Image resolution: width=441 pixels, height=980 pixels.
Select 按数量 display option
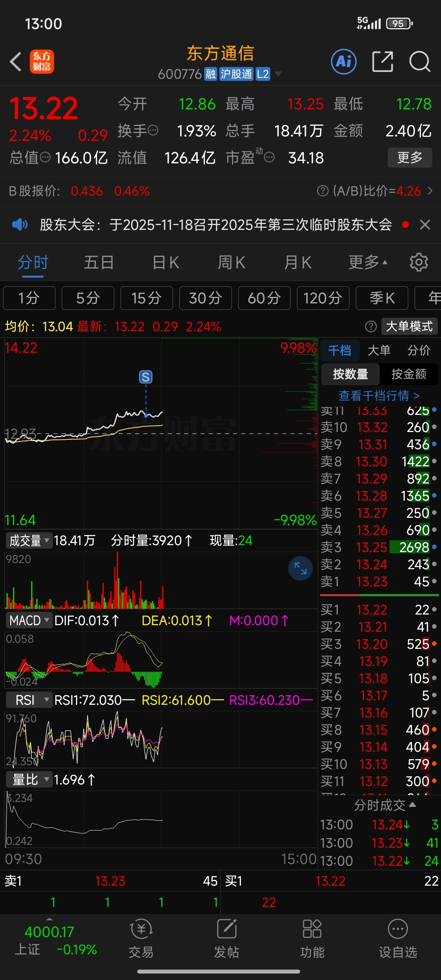(350, 374)
